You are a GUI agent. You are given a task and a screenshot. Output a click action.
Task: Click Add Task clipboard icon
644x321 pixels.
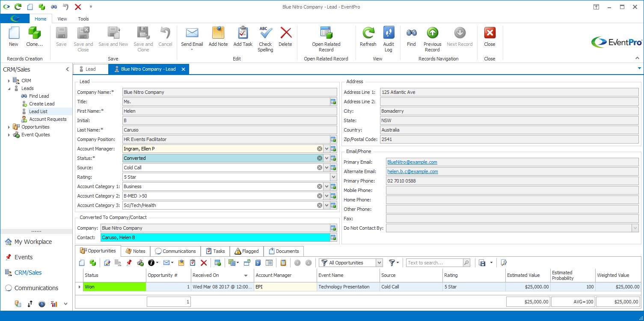[243, 33]
